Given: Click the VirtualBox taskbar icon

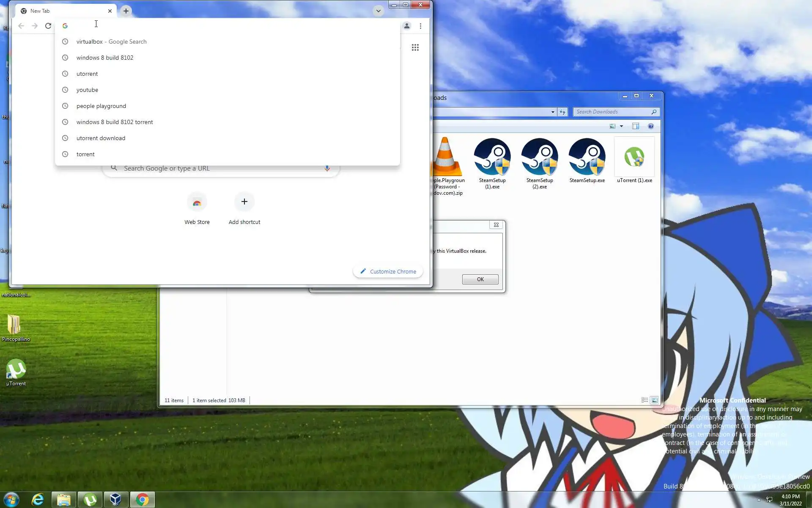Looking at the screenshot, I should coord(115,500).
